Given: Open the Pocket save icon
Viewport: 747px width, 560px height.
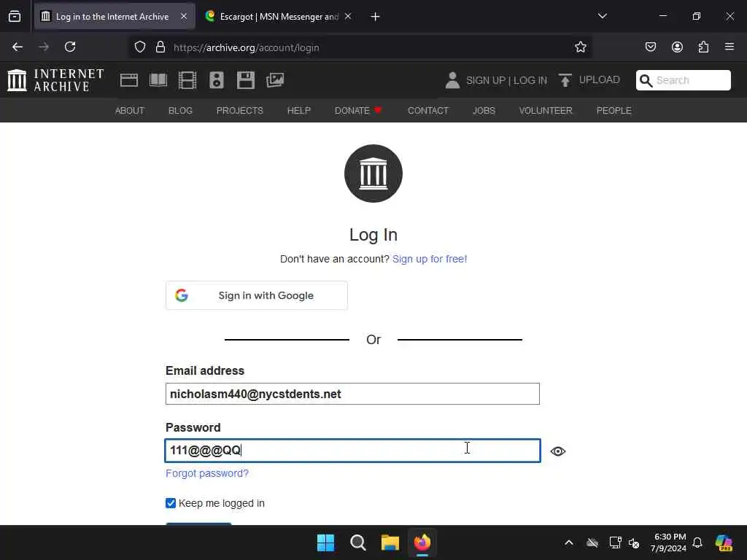Looking at the screenshot, I should (650, 47).
